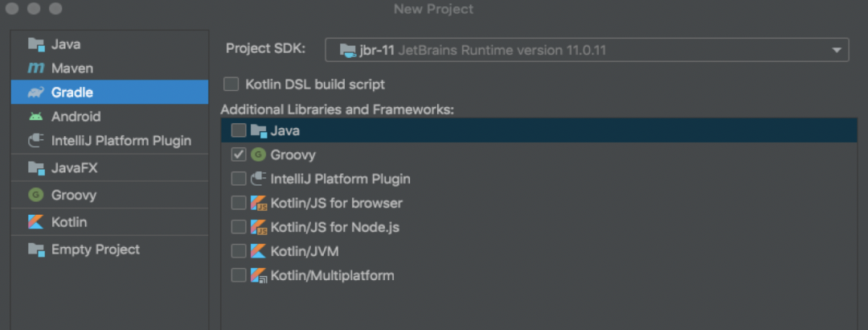Screen dimensions: 868x330
Task: Click the Kotlin/JVM icon
Action: click(258, 250)
